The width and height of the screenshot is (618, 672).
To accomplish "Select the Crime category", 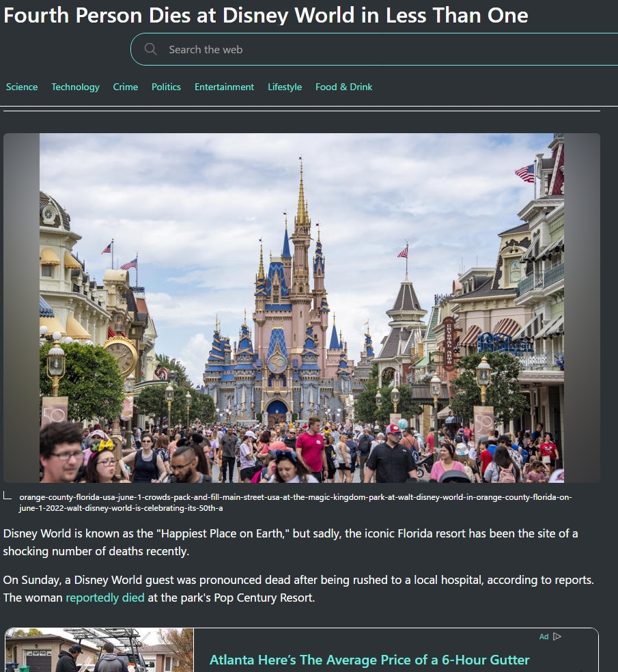I will (126, 87).
